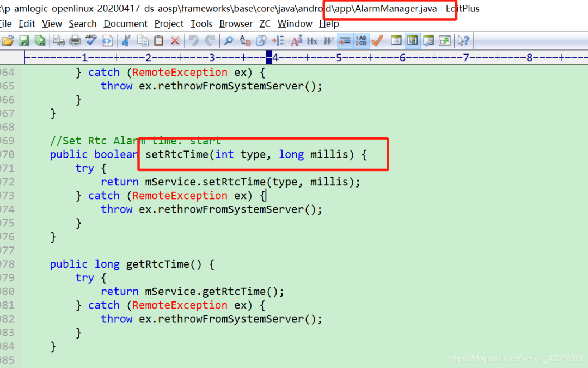Toggle the directory window panel icon
Screen dimensions: 588x368
click(396, 40)
